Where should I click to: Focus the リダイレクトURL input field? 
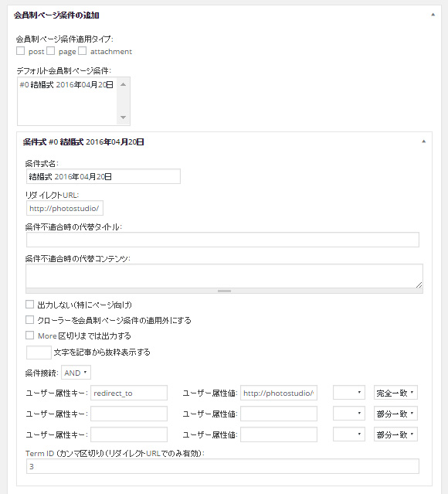[65, 208]
